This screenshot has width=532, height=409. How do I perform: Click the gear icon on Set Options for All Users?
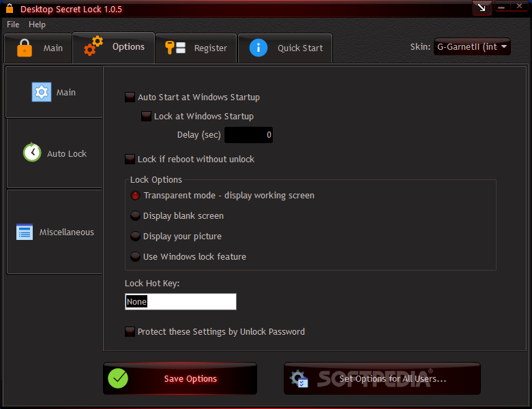click(299, 378)
